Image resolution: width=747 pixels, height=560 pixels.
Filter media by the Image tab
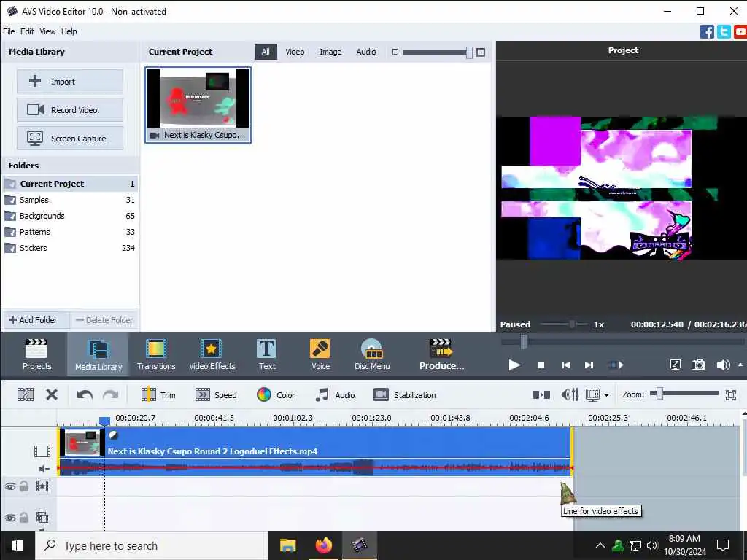point(330,52)
